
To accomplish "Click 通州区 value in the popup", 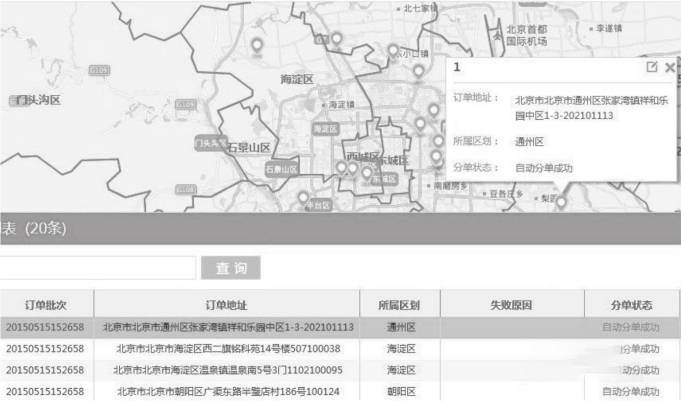I will [x=529, y=142].
